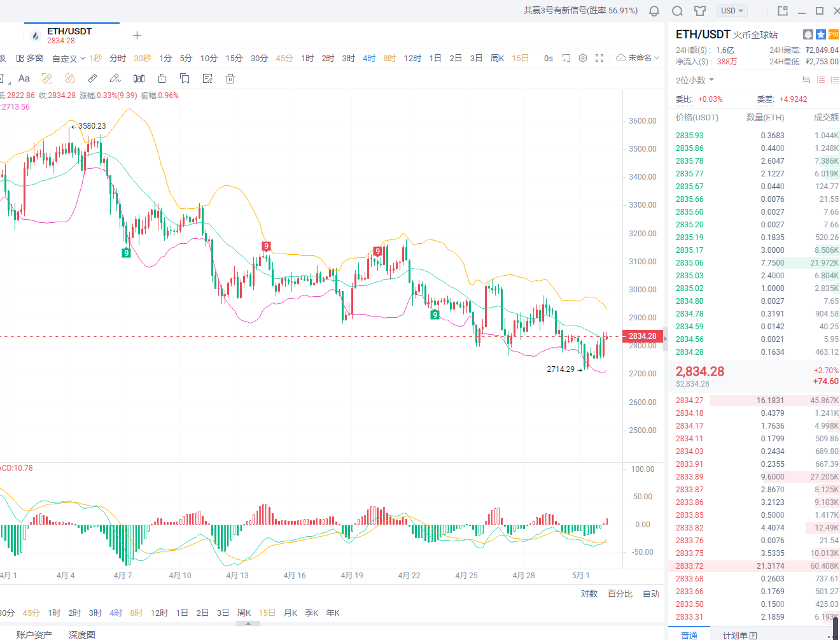This screenshot has height=640, width=840.
Task: Select the gray ruler measure tool
Action: [x=93, y=78]
